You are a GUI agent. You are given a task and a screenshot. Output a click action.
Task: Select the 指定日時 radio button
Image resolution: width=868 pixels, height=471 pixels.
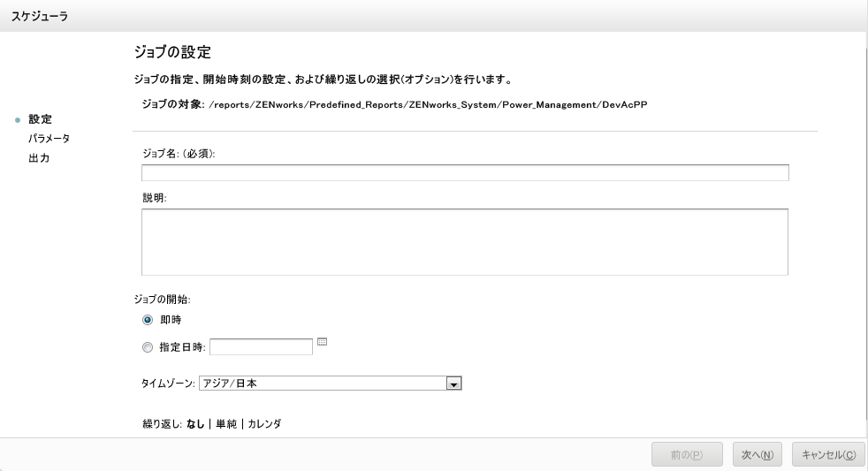(x=147, y=347)
